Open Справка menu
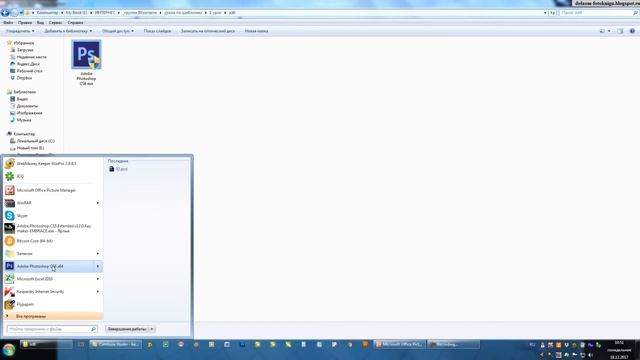The width and height of the screenshot is (640, 360). coord(75,23)
